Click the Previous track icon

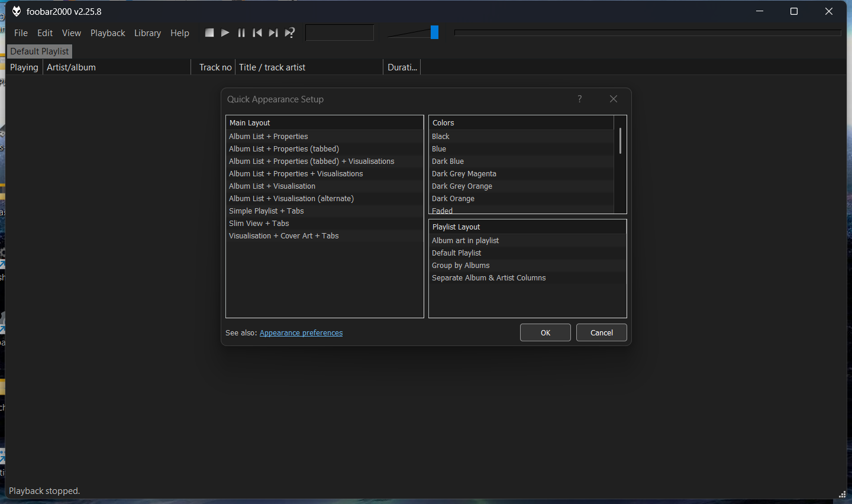tap(257, 33)
